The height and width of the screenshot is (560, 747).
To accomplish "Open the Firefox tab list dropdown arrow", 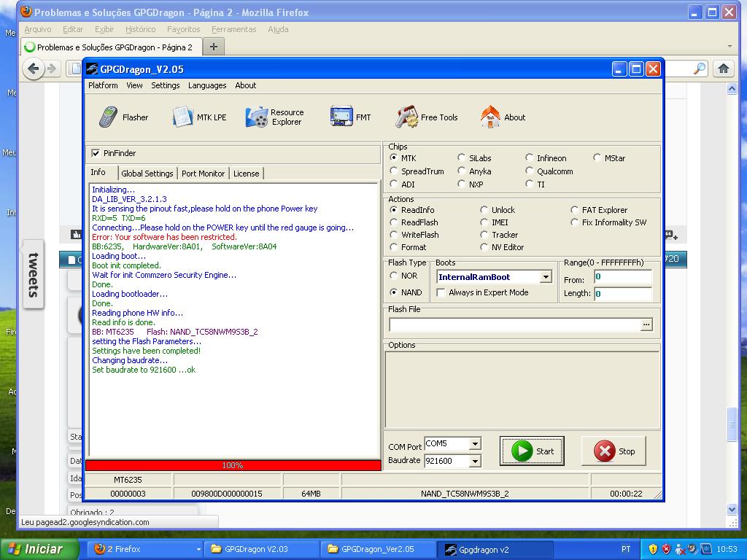I will click(729, 46).
